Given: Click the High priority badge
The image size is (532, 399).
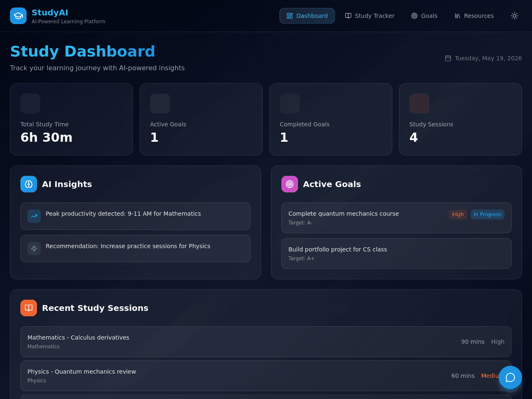Looking at the screenshot, I should point(458,214).
